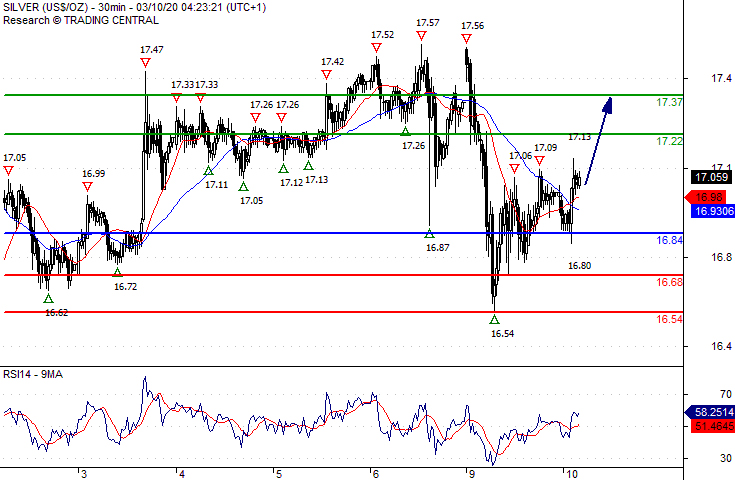
Task: Click the 17.57 swing high label
Action: coord(428,23)
